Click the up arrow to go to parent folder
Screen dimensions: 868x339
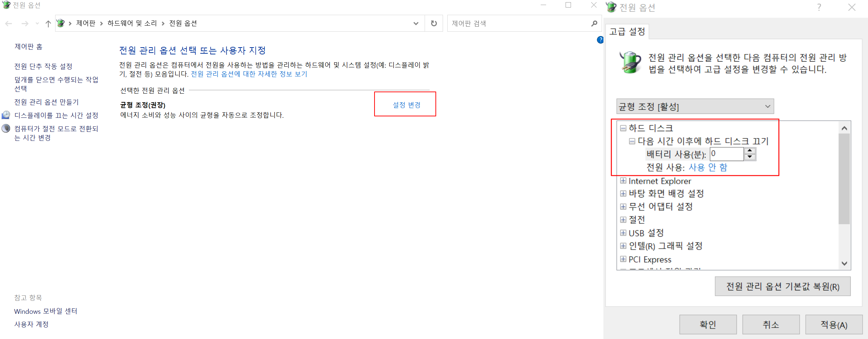[48, 23]
